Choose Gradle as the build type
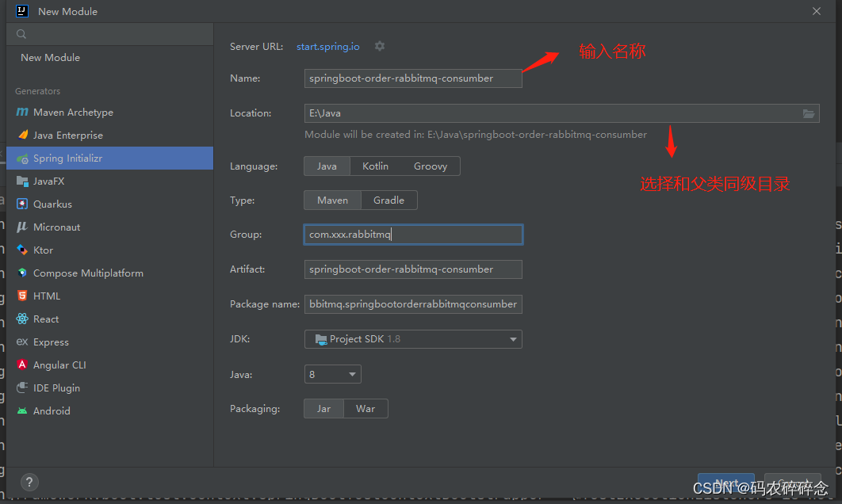Image resolution: width=842 pixels, height=504 pixels. pyautogui.click(x=388, y=200)
